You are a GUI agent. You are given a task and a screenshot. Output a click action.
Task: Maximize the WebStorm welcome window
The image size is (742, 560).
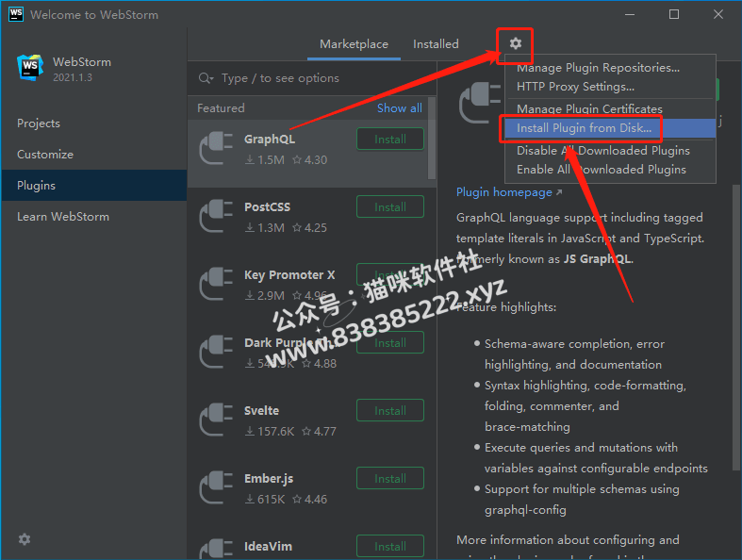pos(674,14)
